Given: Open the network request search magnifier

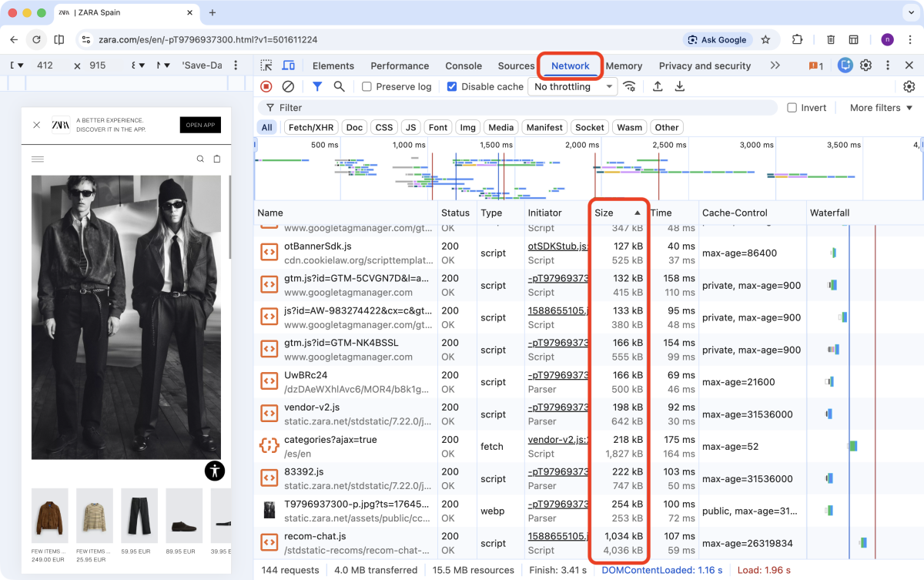Looking at the screenshot, I should (339, 86).
